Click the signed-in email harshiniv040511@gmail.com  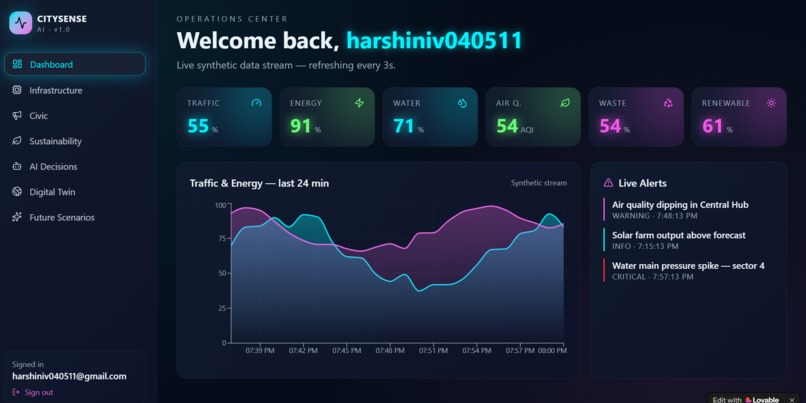pos(69,376)
